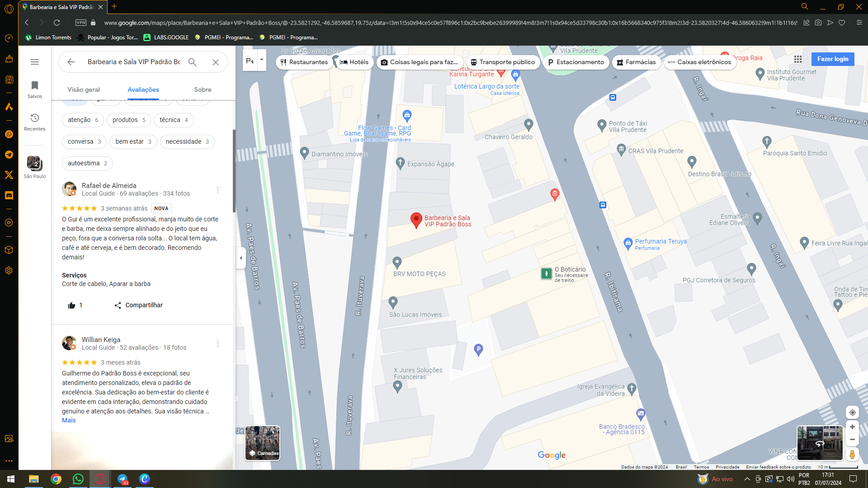Click show my location button

coord(852,412)
